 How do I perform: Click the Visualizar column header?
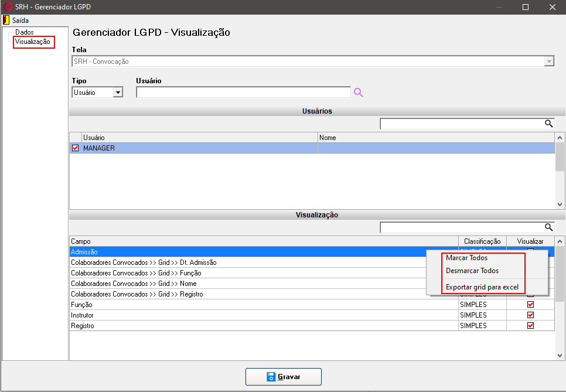tap(530, 241)
